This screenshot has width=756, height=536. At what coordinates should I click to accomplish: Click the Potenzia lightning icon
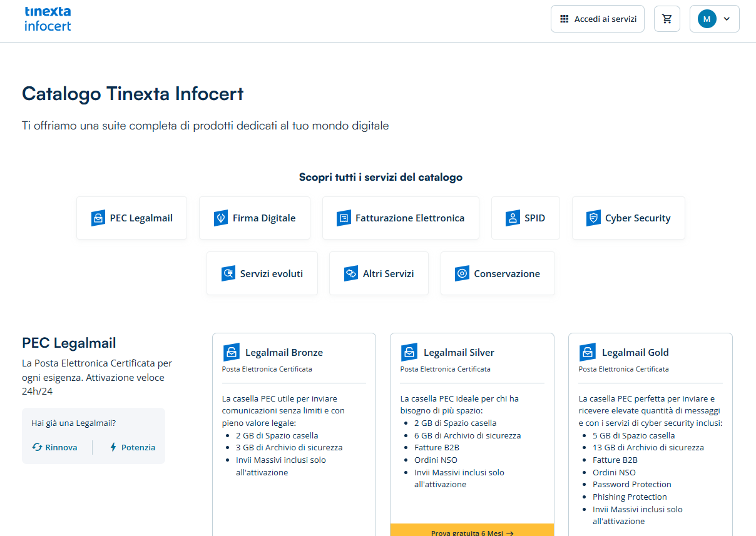tap(113, 447)
